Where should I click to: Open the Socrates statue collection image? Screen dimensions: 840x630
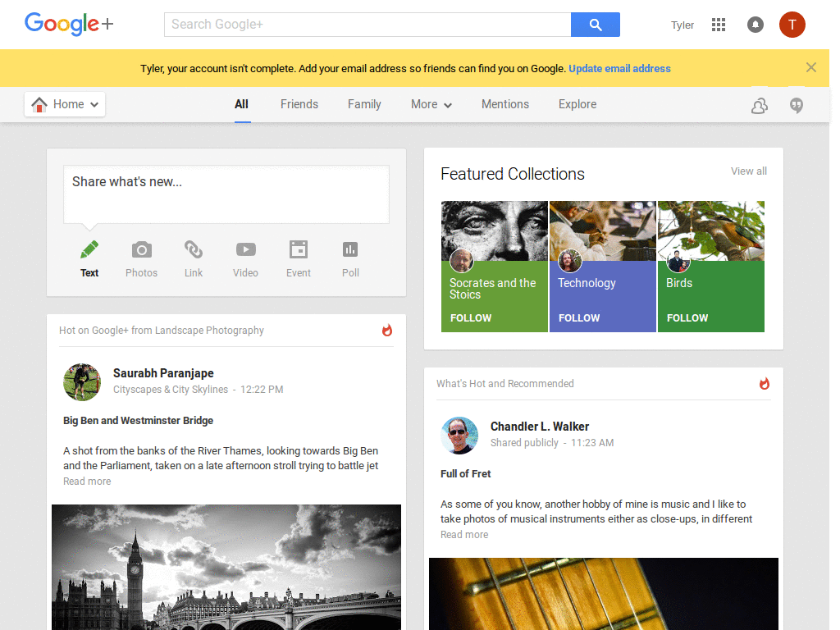495,231
